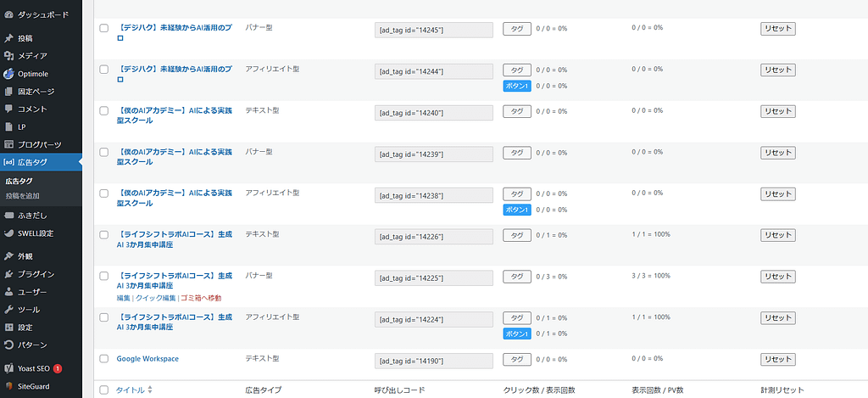Click the ゴミ箱へ移動 link
This screenshot has width=868, height=398.
point(201,298)
